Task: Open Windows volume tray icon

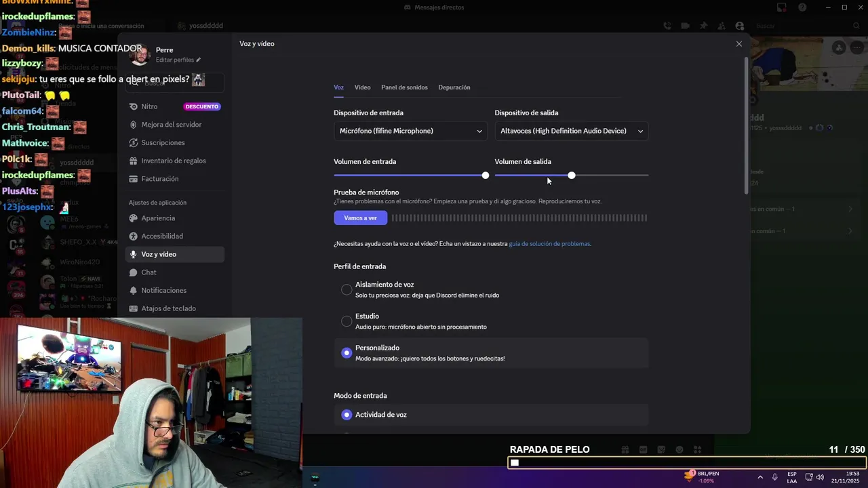Action: (x=820, y=477)
